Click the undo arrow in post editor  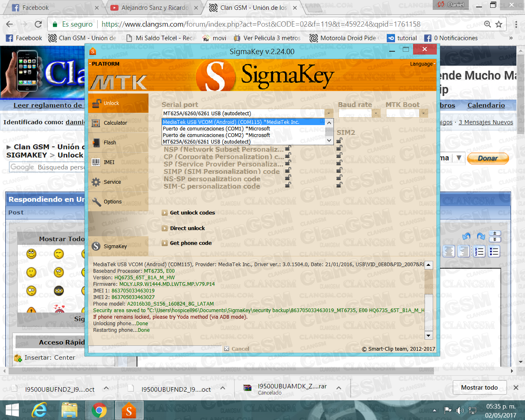coord(466,237)
